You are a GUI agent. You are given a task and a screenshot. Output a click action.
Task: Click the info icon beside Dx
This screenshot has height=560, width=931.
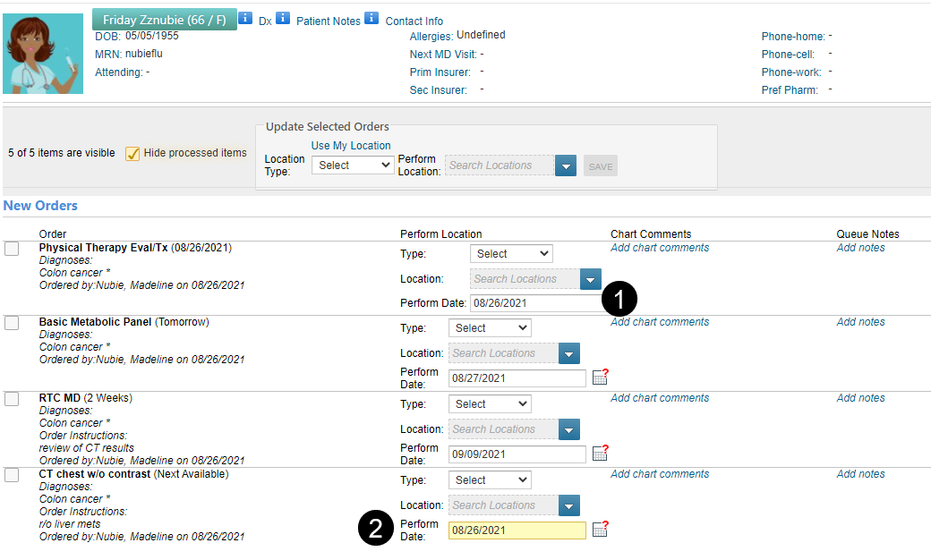pyautogui.click(x=283, y=18)
